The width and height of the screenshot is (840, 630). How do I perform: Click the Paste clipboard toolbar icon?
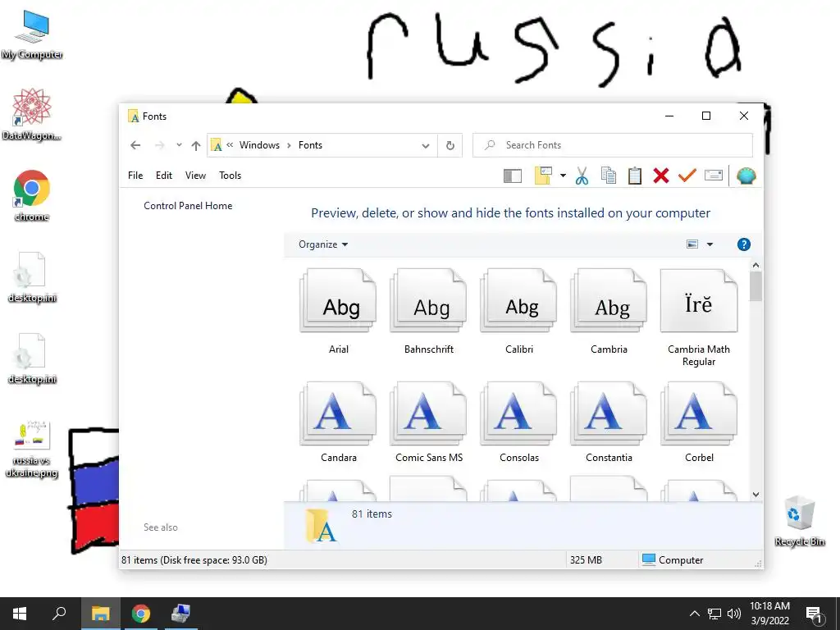tap(635, 176)
